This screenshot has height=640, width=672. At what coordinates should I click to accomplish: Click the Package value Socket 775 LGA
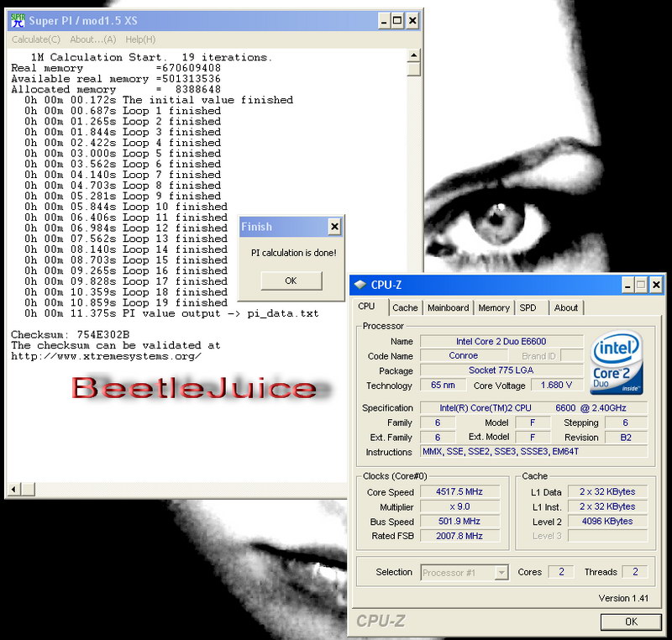501,370
